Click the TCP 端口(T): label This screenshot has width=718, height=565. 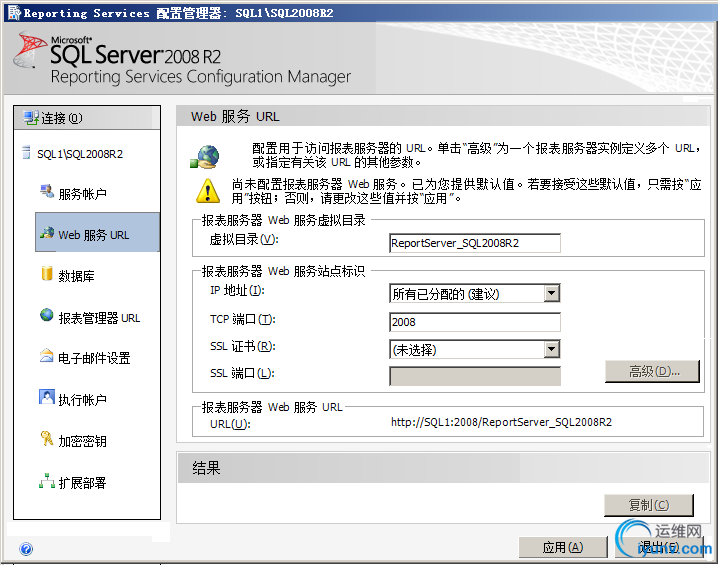[243, 319]
